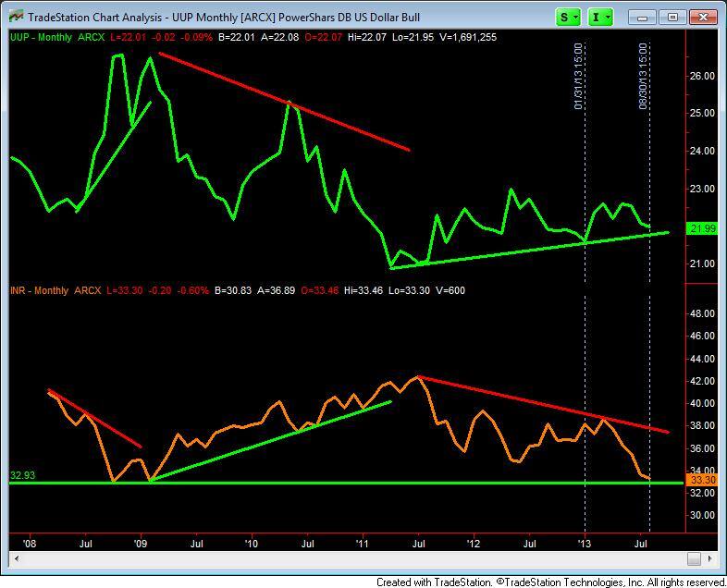The width and height of the screenshot is (727, 588).
Task: Open the green I interval-link dropdown
Action: coord(601,17)
